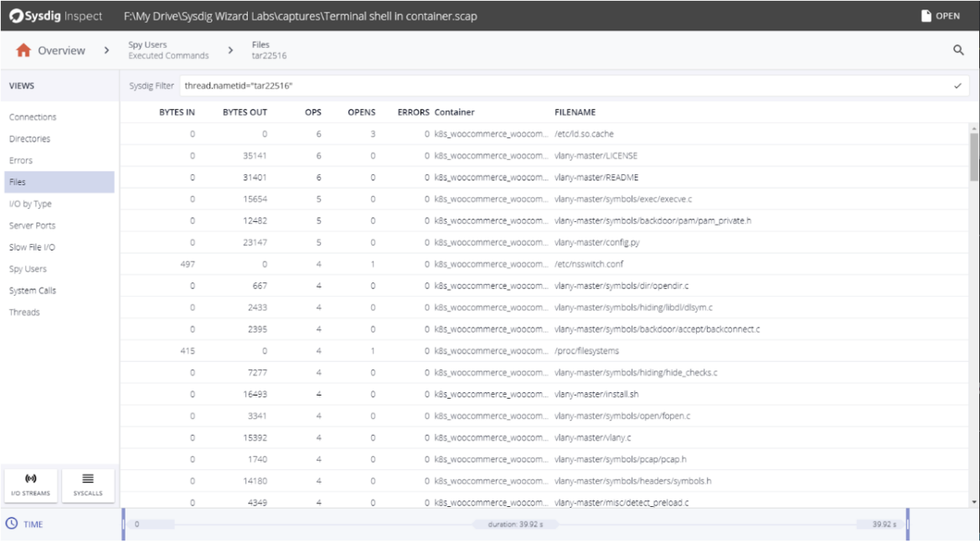Select the /proc/filesystems row

[544, 351]
